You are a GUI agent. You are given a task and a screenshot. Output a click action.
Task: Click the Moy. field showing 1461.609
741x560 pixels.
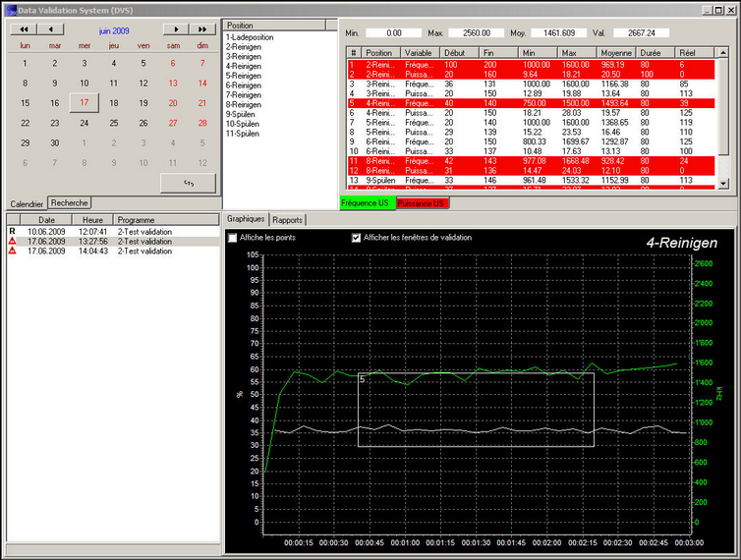pyautogui.click(x=559, y=32)
